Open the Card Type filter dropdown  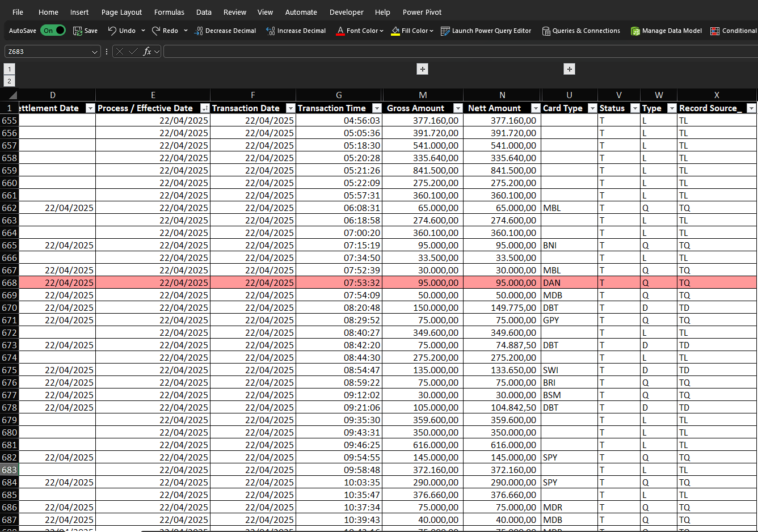[x=592, y=108]
